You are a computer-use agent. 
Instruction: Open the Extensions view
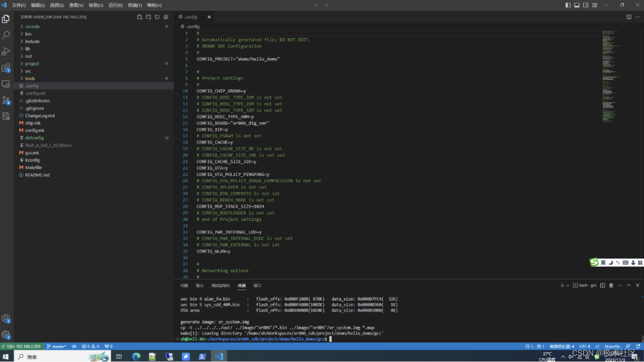coord(6,68)
